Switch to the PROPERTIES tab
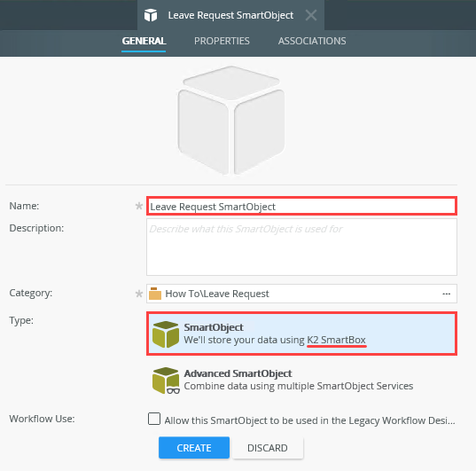476x471 pixels. tap(222, 41)
